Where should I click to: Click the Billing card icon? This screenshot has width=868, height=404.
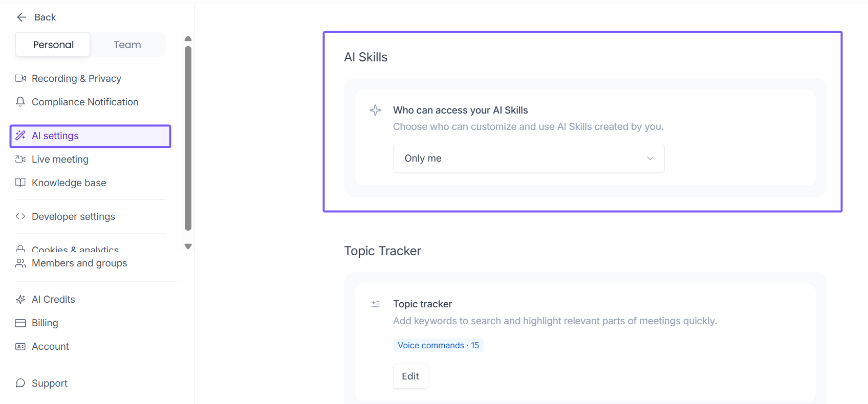pos(20,323)
